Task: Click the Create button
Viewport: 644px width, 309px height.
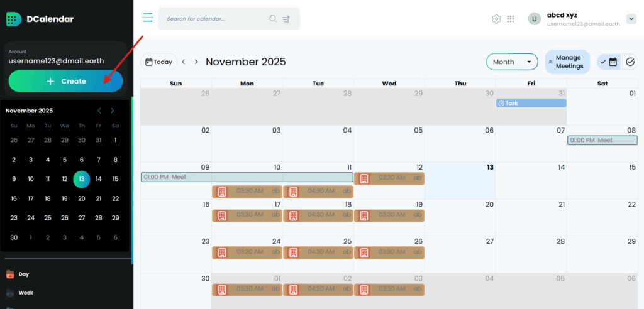Action: click(x=65, y=81)
